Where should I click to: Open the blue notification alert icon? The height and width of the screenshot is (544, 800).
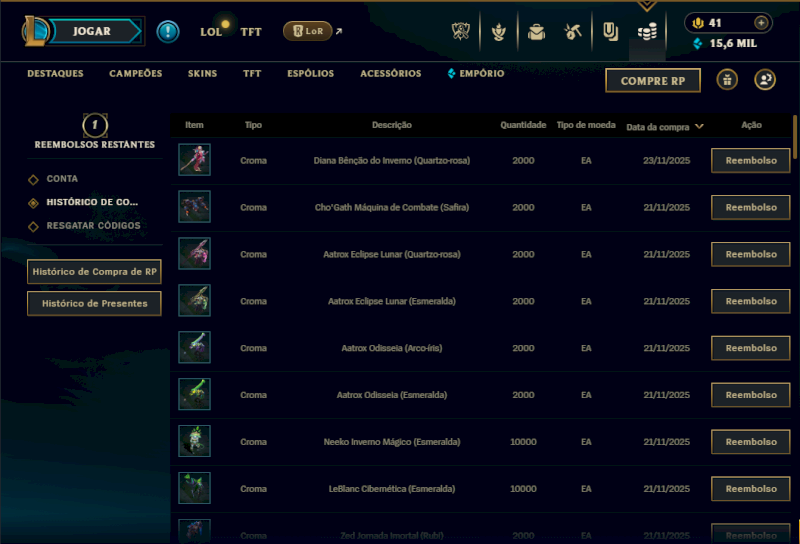click(167, 32)
